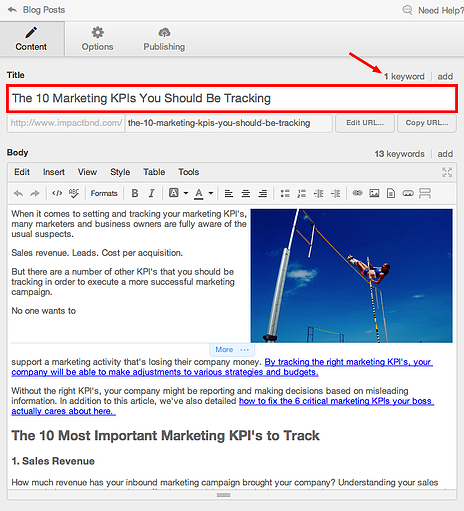Click the numbered list icon
Viewport: 464px width, 511px height.
(x=302, y=193)
